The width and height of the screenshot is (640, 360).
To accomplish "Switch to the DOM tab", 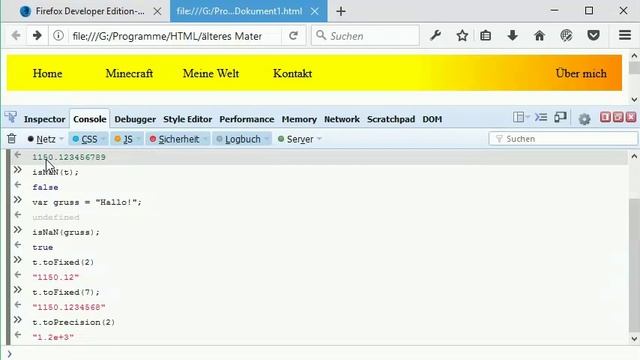I will pyautogui.click(x=432, y=119).
